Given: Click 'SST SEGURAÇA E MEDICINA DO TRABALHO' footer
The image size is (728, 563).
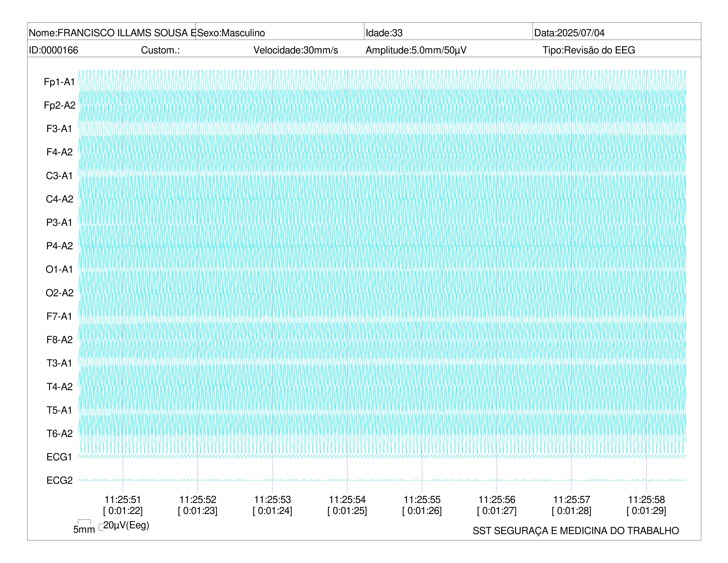Looking at the screenshot, I should coord(576,531).
